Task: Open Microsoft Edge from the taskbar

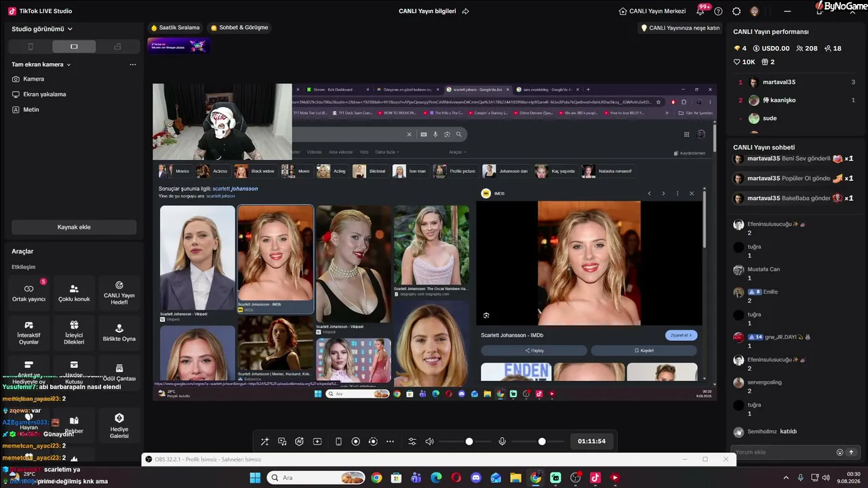Action: (436, 478)
